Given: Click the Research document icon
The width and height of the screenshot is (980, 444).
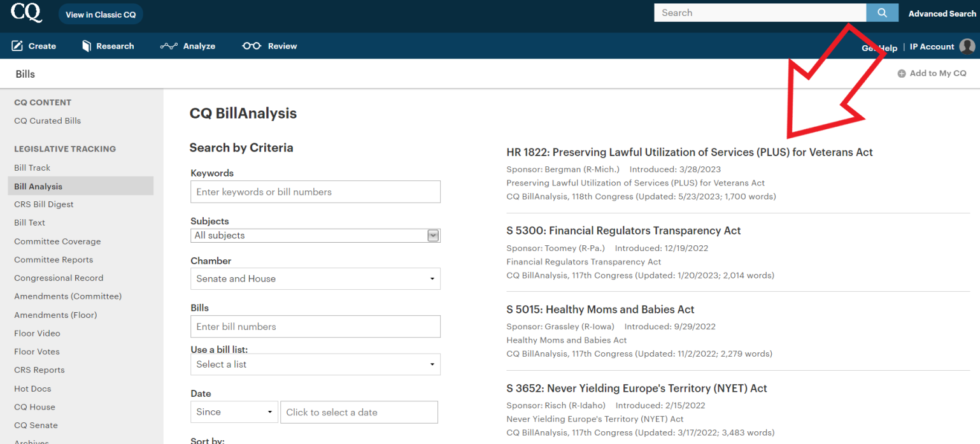Looking at the screenshot, I should coord(87,46).
